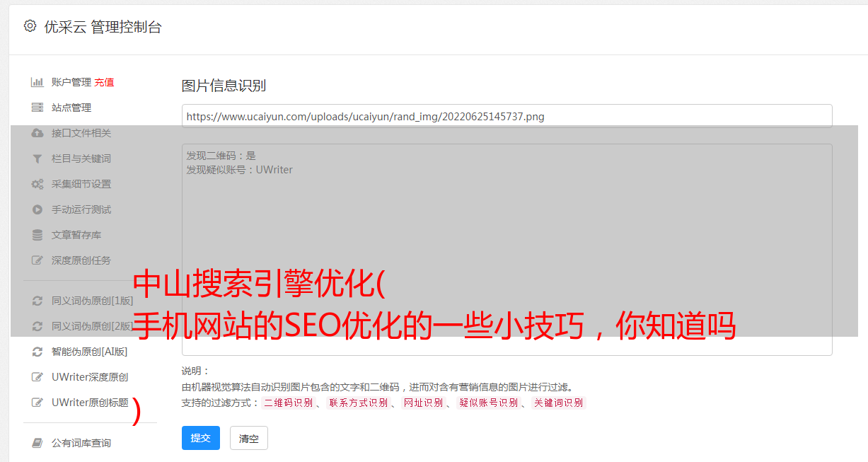Screen dimensions: 868x462
Task: Click the gears icon for 采集细节设置
Action: 37,184
